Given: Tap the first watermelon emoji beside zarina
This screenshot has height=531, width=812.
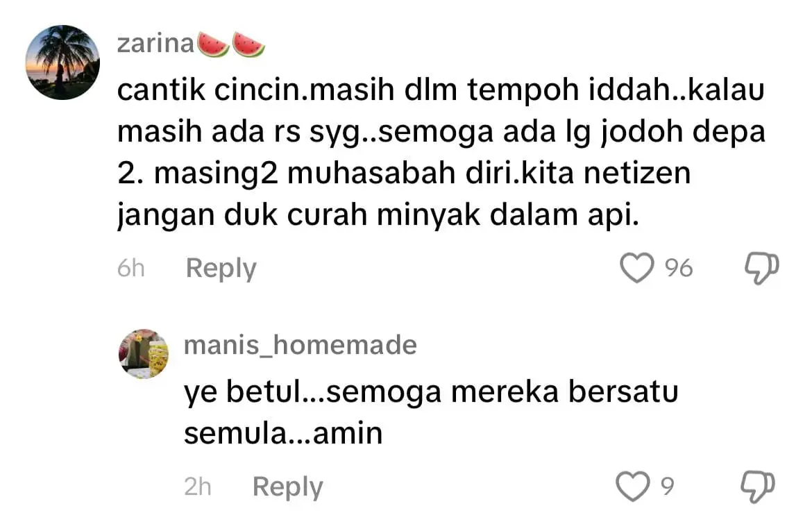Looking at the screenshot, I should [x=214, y=44].
